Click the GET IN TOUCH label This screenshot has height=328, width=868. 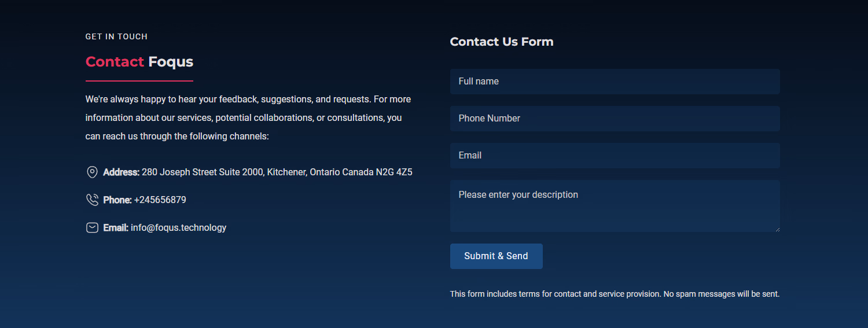click(x=116, y=37)
